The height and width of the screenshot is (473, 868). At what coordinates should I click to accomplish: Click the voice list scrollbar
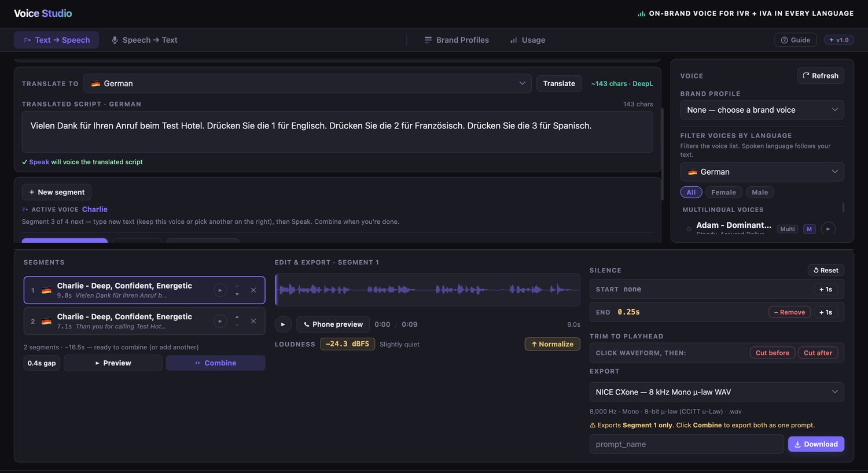843,208
